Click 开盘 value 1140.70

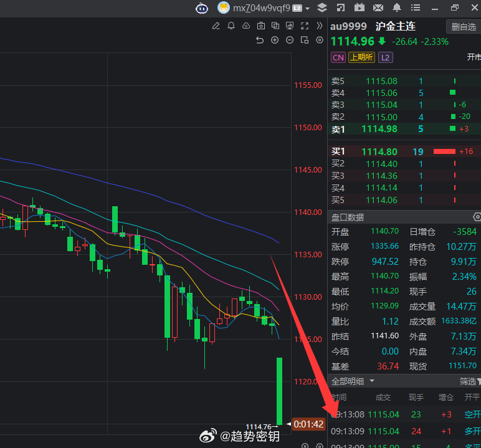384,231
